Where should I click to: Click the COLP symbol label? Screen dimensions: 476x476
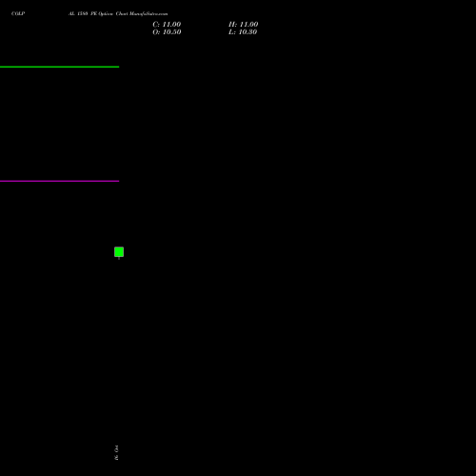click(18, 13)
